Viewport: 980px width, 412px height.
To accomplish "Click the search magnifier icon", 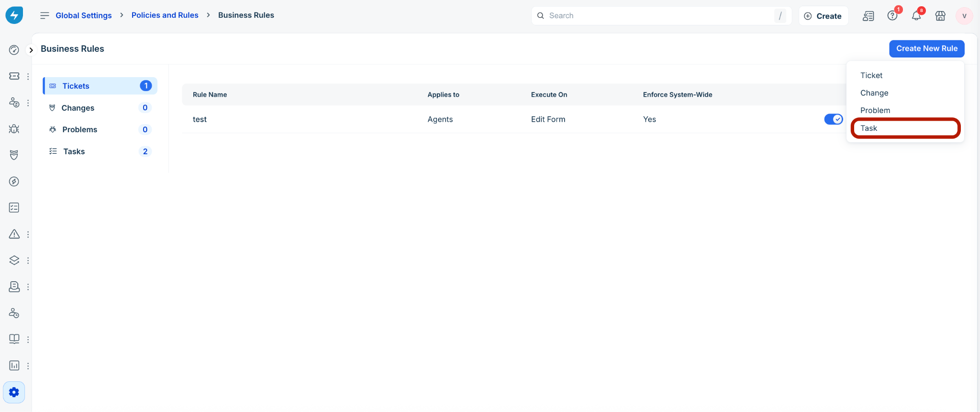I will (540, 16).
